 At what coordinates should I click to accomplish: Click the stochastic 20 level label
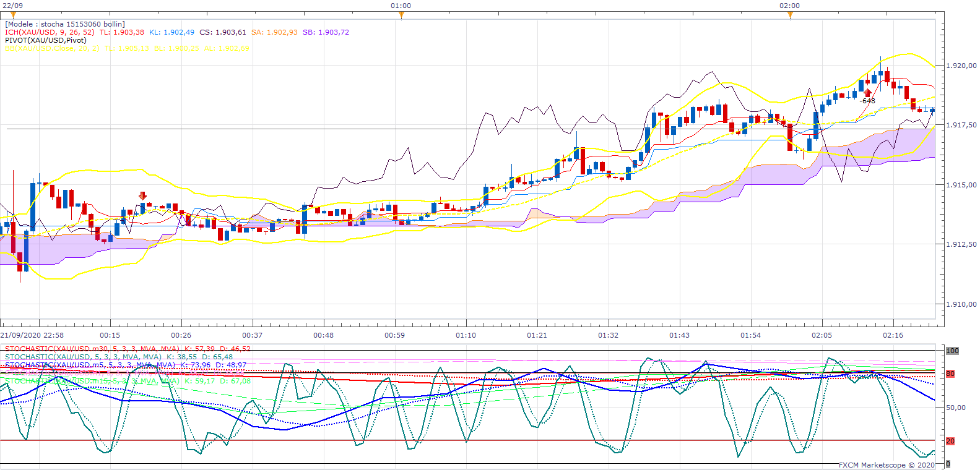pos(950,441)
